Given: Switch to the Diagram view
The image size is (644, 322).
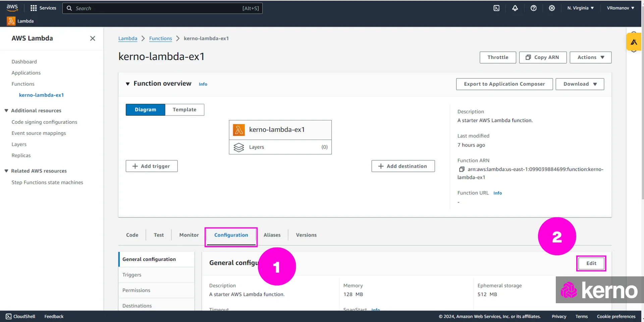Looking at the screenshot, I should coord(145,110).
